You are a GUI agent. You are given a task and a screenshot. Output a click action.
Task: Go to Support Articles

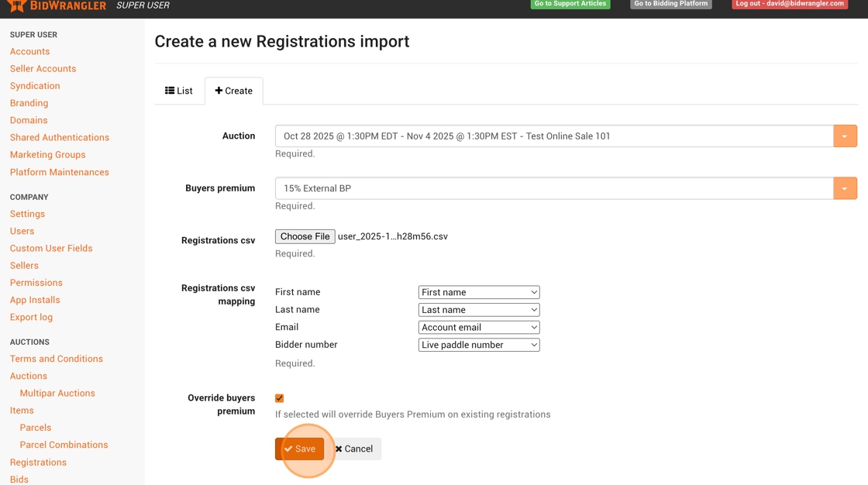[x=570, y=4]
